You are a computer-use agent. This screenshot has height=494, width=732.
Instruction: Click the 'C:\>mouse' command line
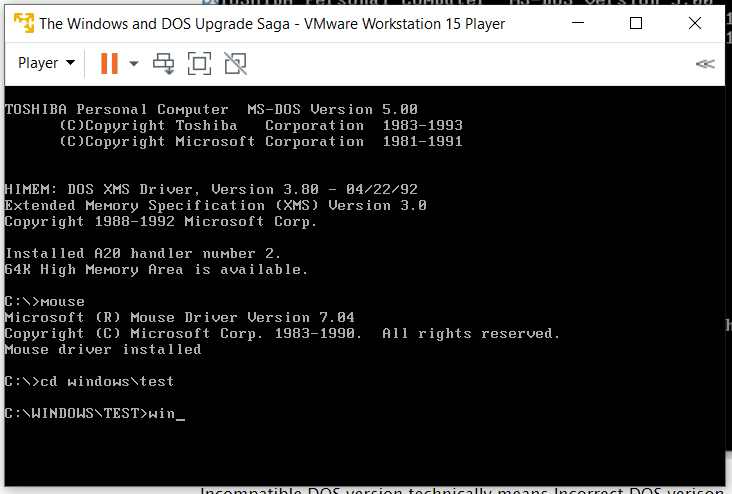(45, 302)
